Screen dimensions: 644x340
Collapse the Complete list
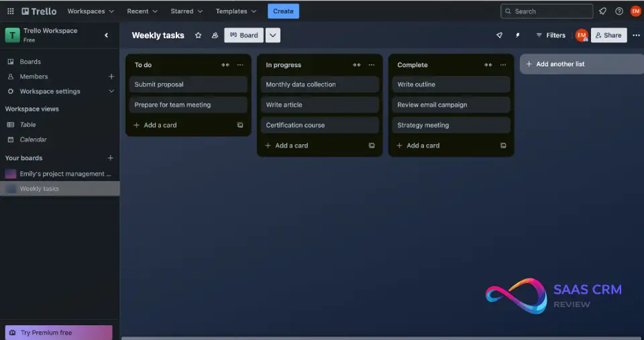[488, 65]
